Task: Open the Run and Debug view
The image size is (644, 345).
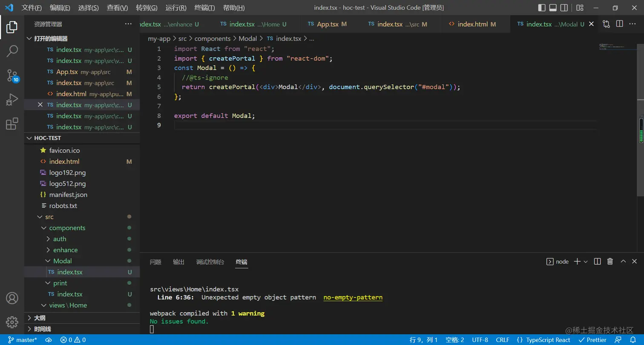Action: tap(12, 100)
